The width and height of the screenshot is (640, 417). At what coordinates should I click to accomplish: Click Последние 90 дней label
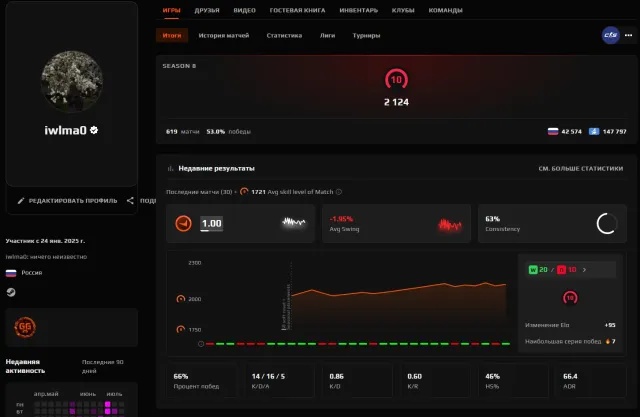click(x=102, y=366)
